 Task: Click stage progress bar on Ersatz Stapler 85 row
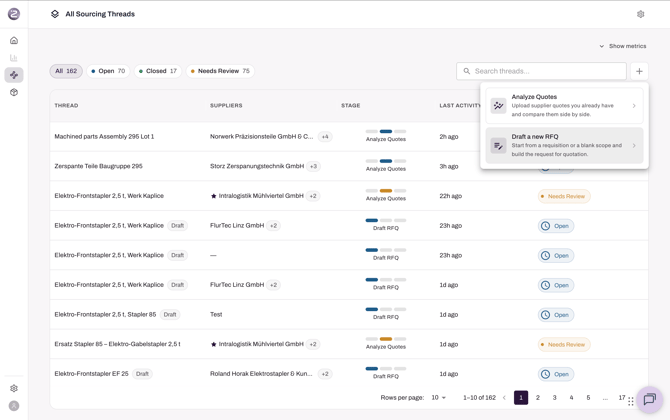pos(386,339)
